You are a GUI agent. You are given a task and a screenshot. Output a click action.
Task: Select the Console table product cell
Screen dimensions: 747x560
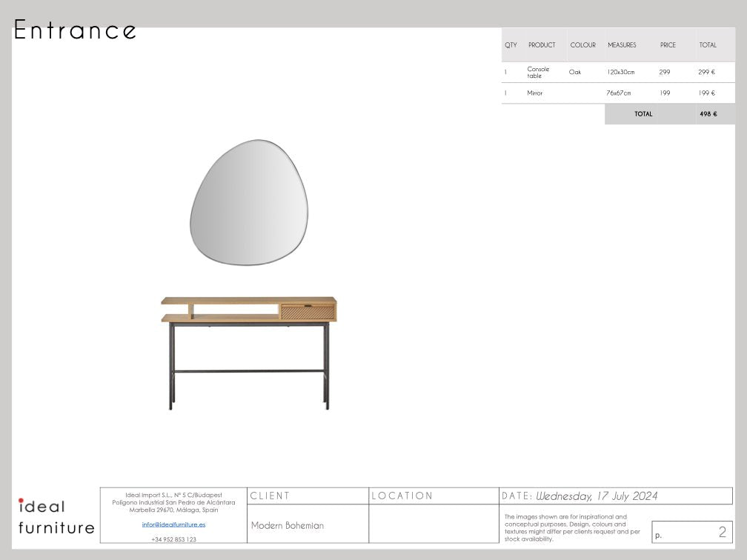point(538,73)
